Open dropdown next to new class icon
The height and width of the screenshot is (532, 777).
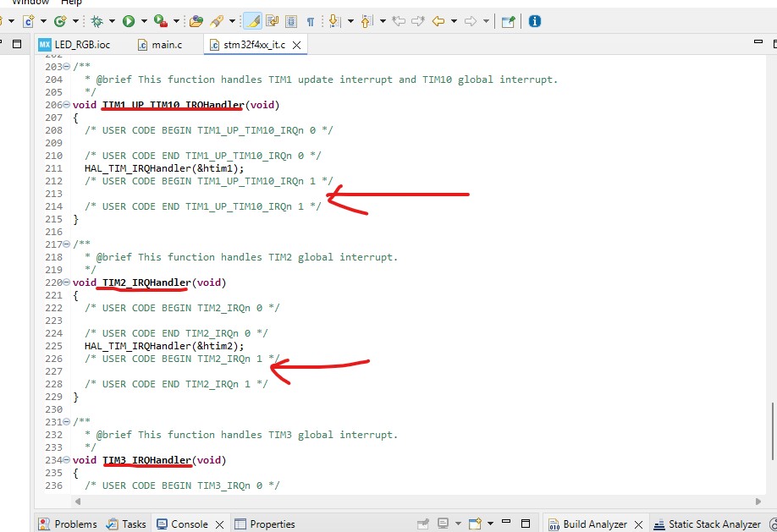tap(75, 21)
